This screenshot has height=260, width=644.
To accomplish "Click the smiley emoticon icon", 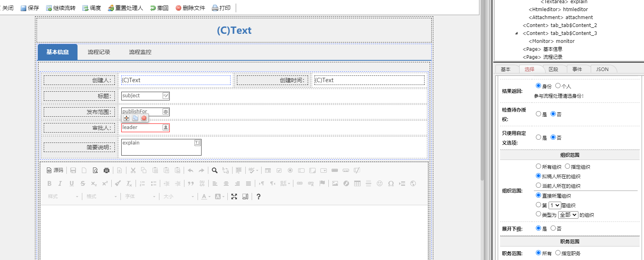I will coord(380,183).
